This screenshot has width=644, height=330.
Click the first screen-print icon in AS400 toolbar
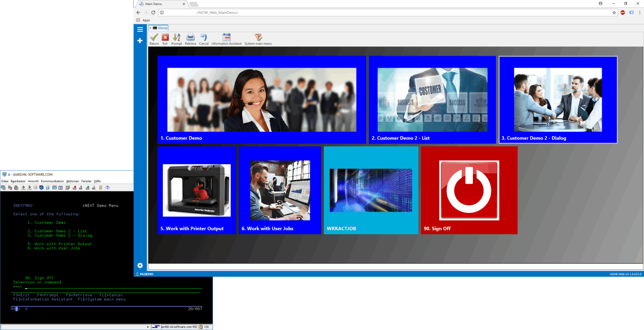click(3, 187)
